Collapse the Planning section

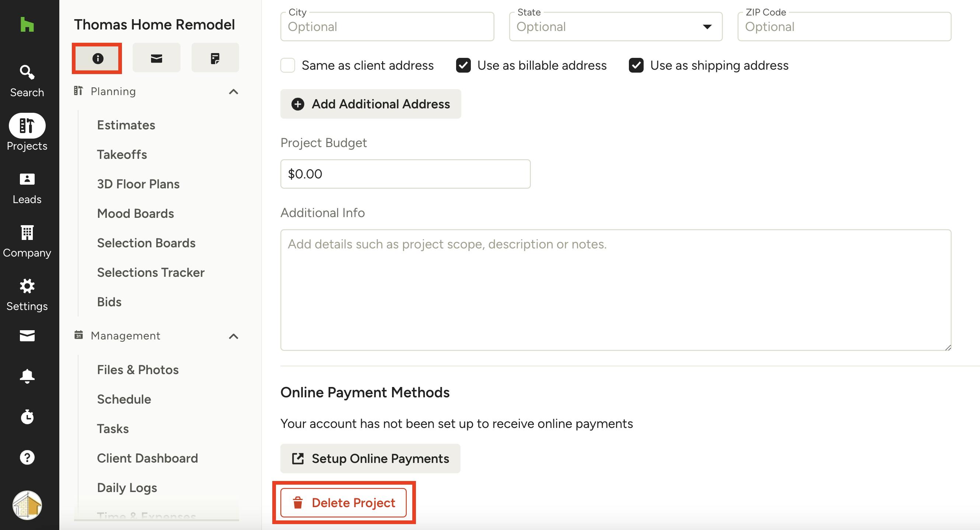pyautogui.click(x=234, y=92)
